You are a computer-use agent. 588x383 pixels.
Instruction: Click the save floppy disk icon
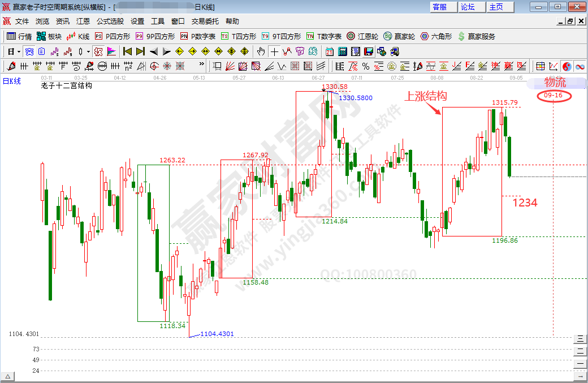(x=368, y=51)
